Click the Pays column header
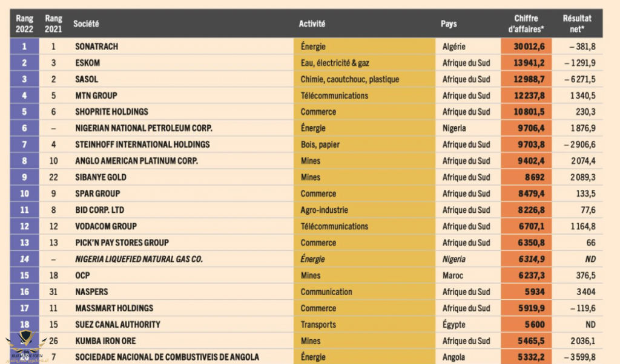This screenshot has height=364, width=620. 449,24
